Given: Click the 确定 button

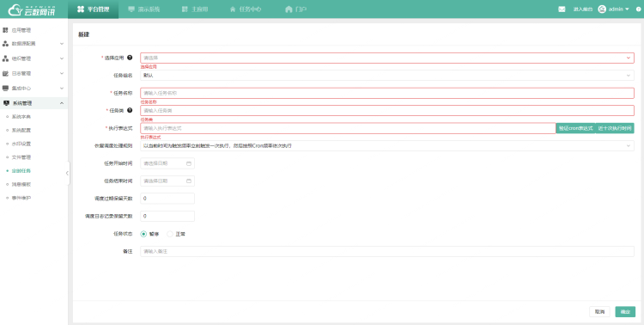Looking at the screenshot, I should (x=625, y=312).
